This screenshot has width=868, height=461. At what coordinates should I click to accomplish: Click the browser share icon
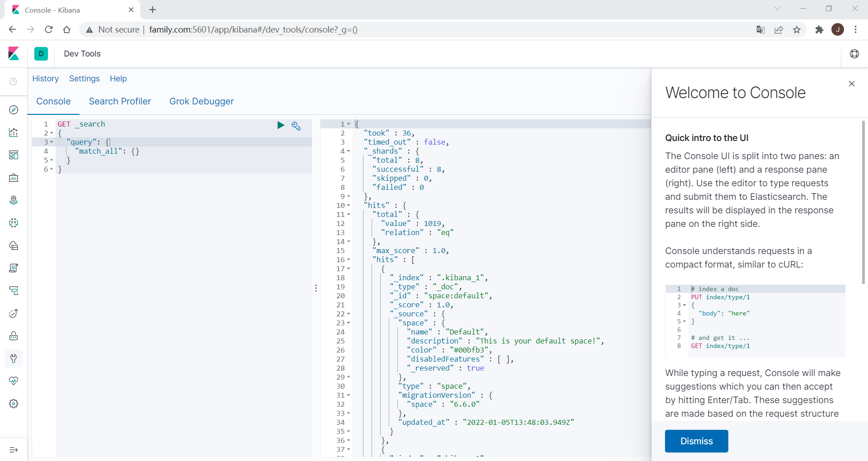[778, 30]
